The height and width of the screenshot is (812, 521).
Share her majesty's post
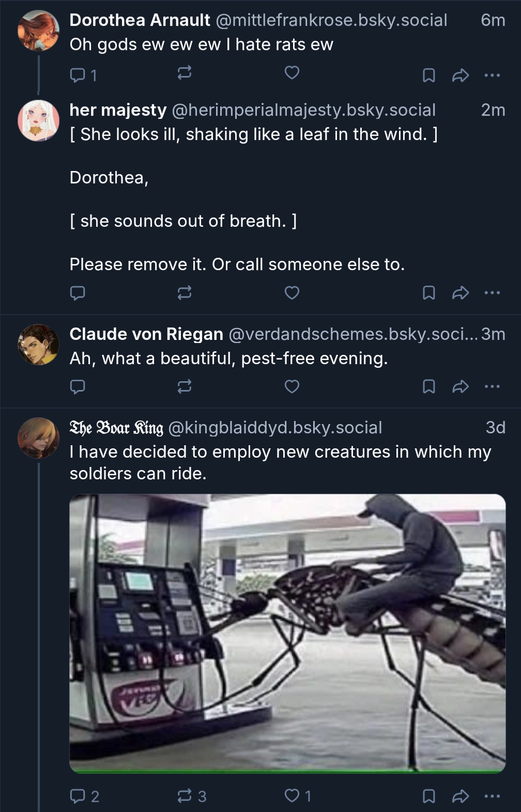pos(460,293)
